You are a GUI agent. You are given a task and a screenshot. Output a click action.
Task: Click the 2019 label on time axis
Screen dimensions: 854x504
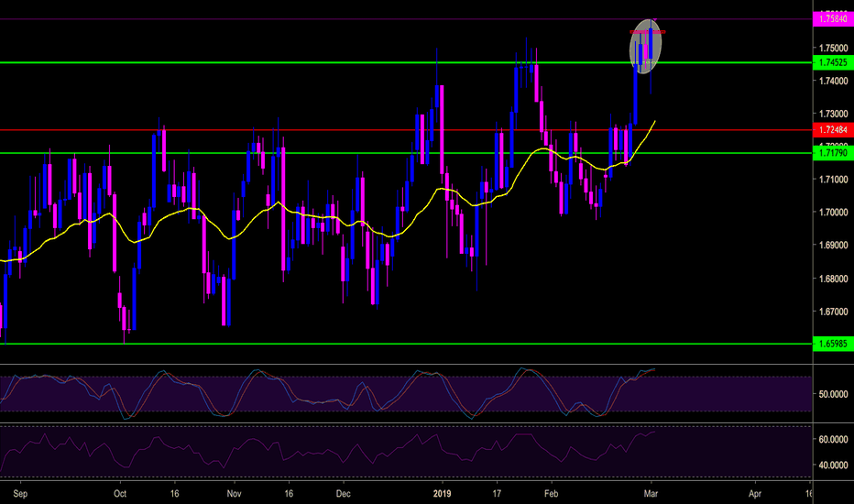pos(443,494)
